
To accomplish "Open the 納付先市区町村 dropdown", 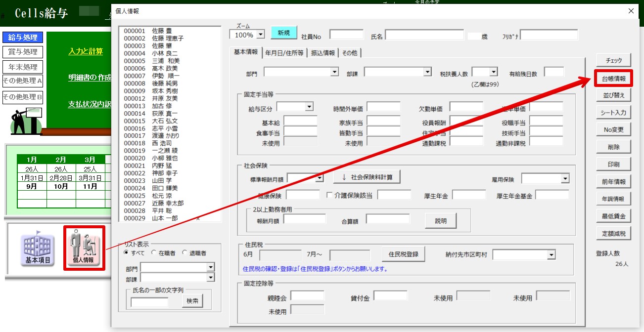I will 551,255.
